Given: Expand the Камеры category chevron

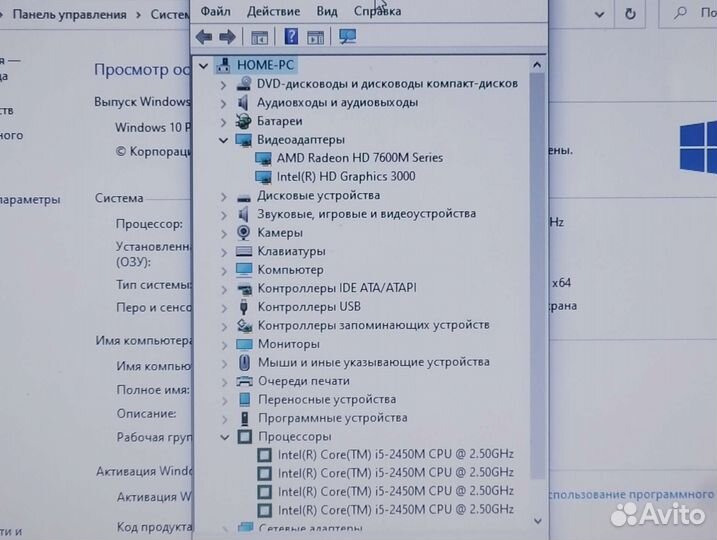Looking at the screenshot, I should (x=224, y=234).
